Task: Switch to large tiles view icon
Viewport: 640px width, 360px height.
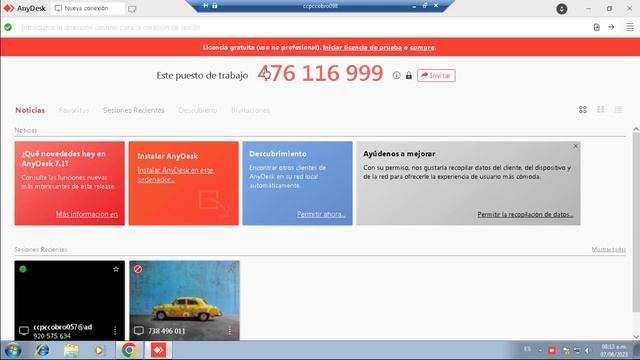Action: click(x=583, y=109)
